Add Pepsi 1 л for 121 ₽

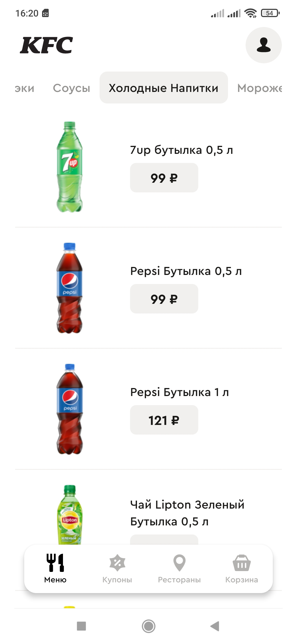pos(164,420)
